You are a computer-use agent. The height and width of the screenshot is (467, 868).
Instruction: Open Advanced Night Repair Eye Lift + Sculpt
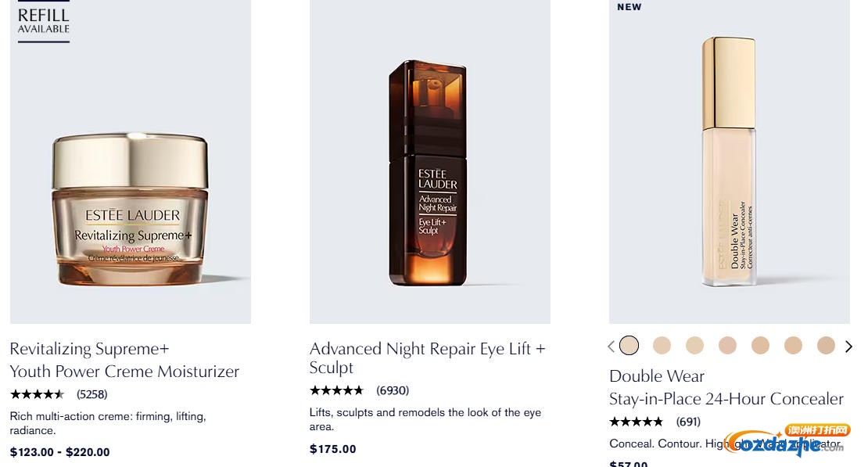[427, 357]
